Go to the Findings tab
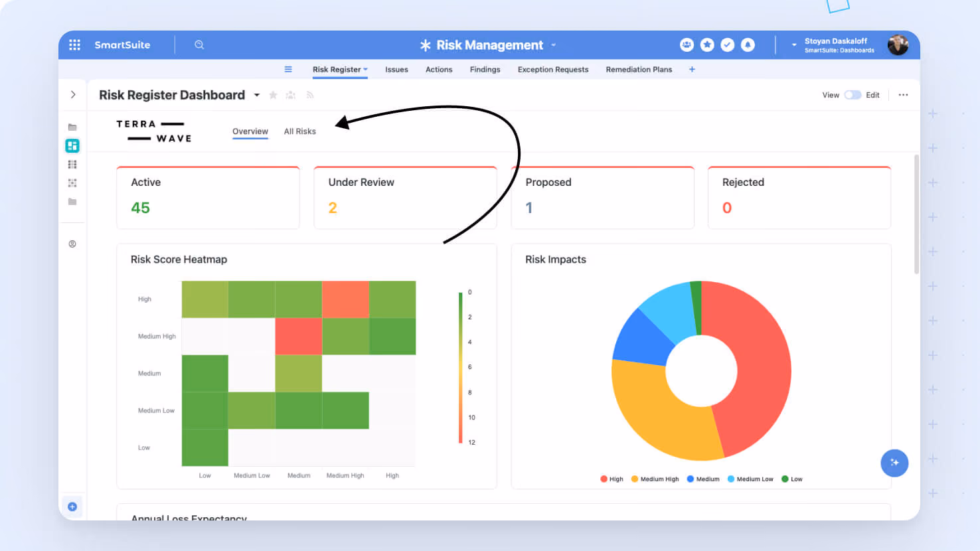 click(x=485, y=69)
